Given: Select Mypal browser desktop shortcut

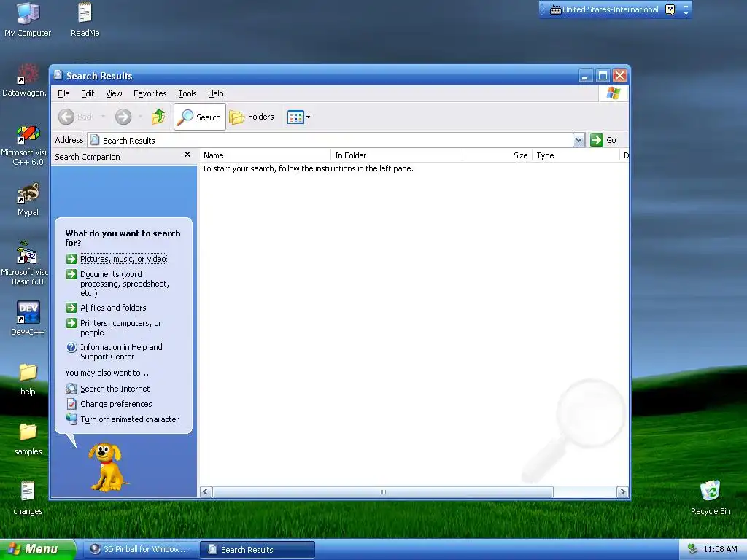Looking at the screenshot, I should point(28,200).
